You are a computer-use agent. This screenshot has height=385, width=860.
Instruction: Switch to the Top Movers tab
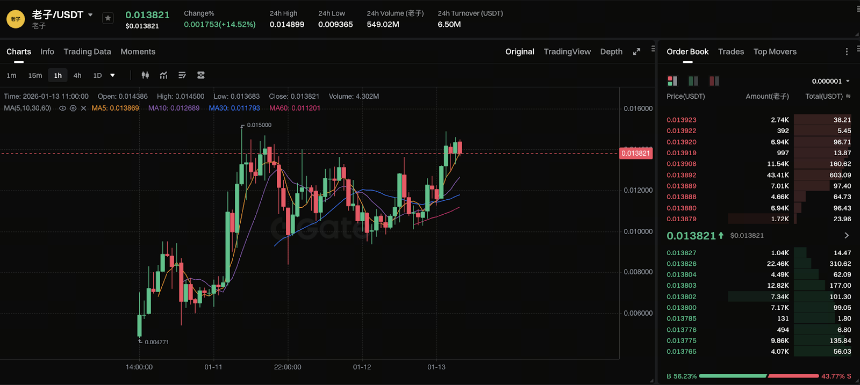point(774,52)
